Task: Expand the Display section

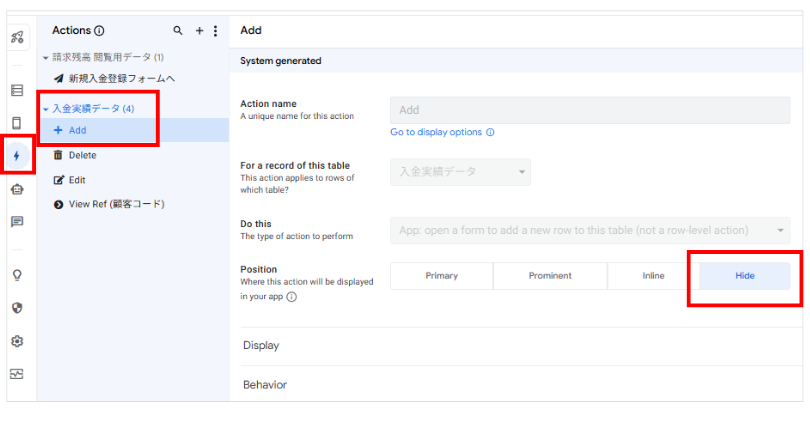Action: (x=261, y=346)
